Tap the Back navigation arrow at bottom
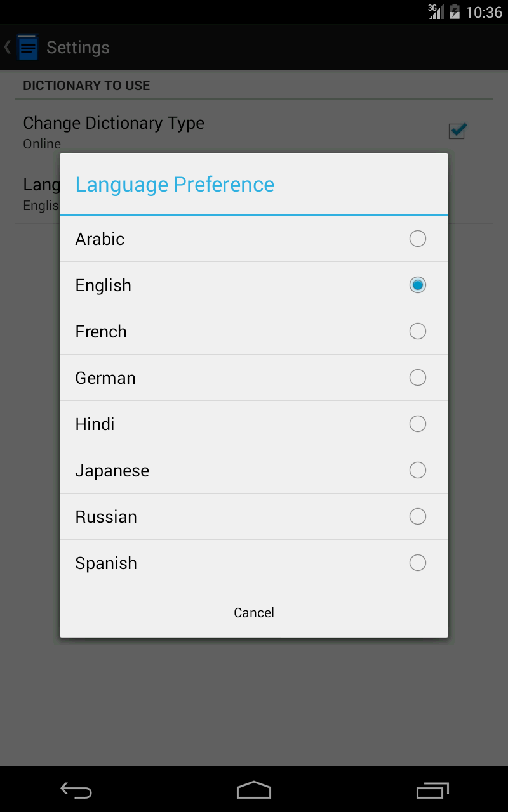508x812 pixels. [x=76, y=790]
